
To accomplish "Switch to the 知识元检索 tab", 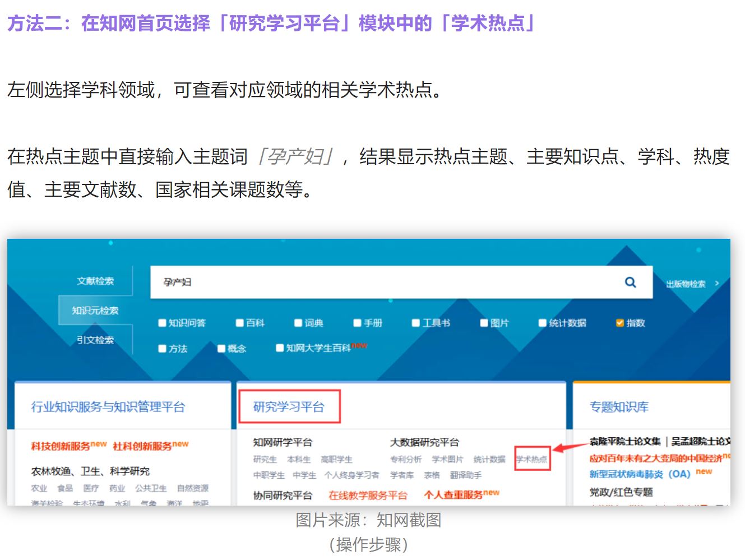I will (x=95, y=311).
